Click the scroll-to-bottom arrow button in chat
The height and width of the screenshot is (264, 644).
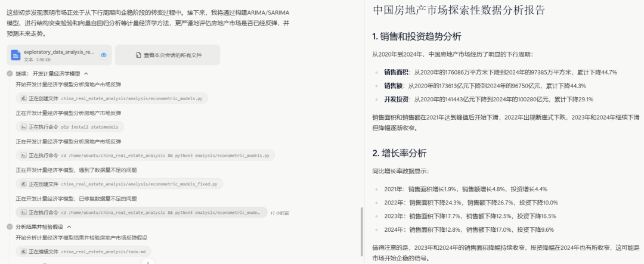pyautogui.click(x=148, y=262)
